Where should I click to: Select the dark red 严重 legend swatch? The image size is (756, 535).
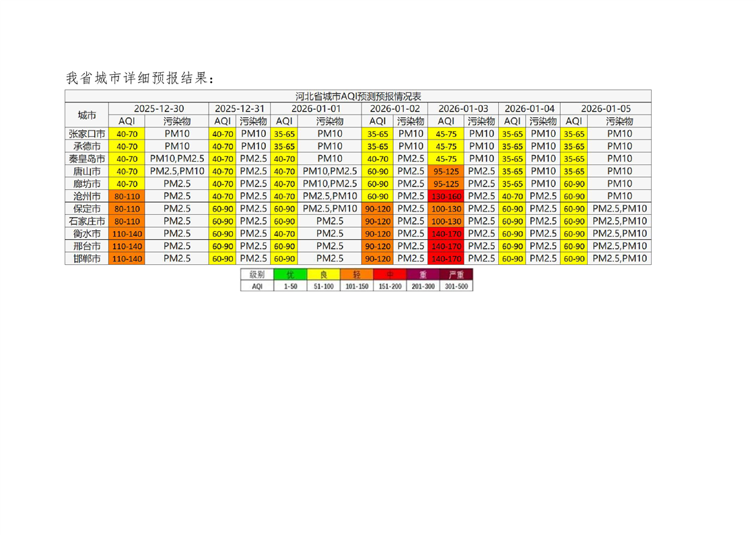tap(456, 275)
